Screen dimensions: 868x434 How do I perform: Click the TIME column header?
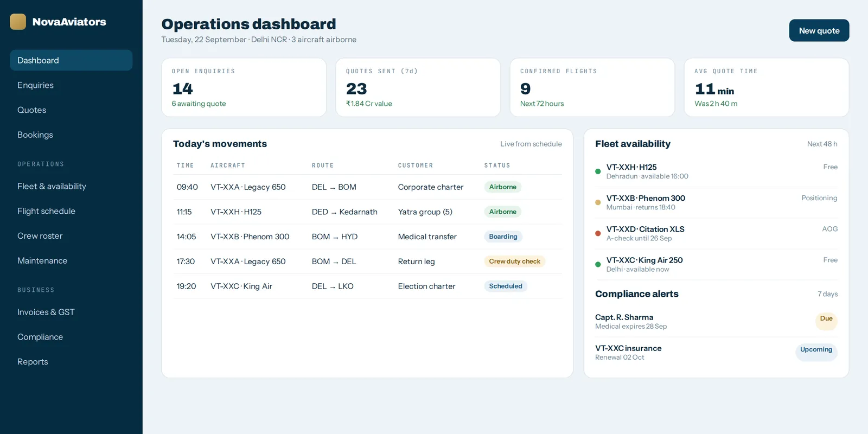(x=185, y=165)
